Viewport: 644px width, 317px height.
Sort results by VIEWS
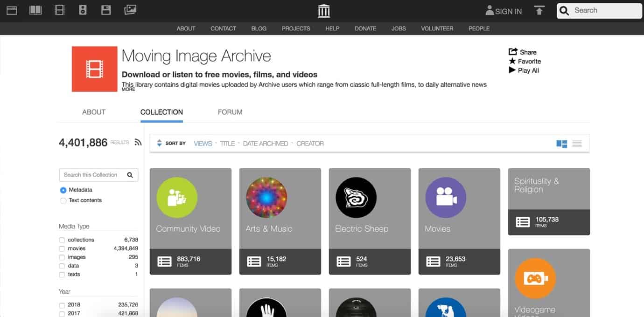pyautogui.click(x=203, y=144)
